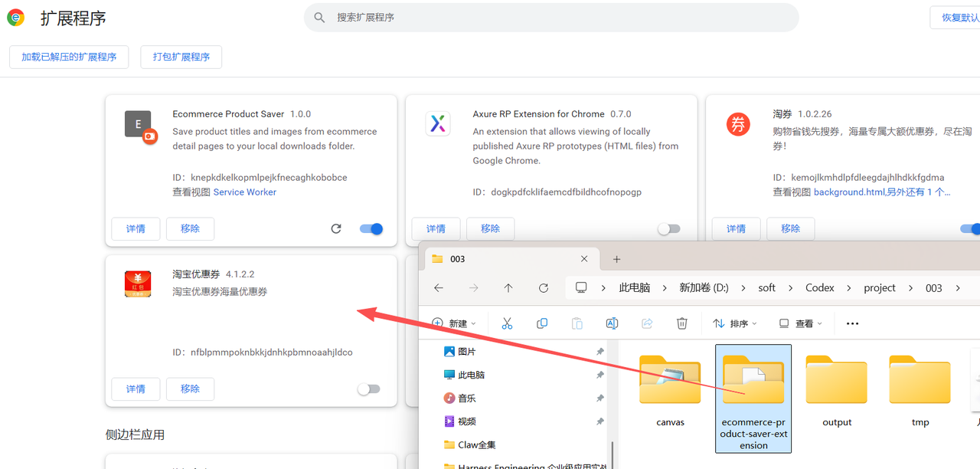Click the Codex breadcrumb segment
This screenshot has width=980, height=469.
pyautogui.click(x=820, y=287)
